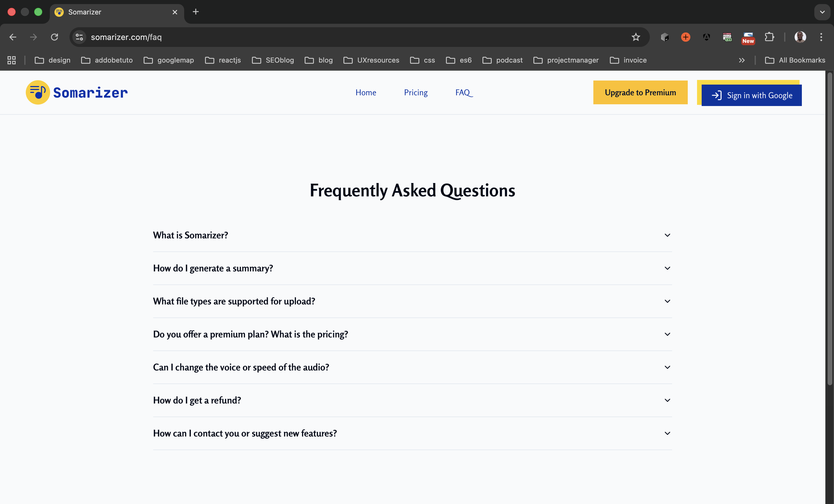Click Upgrade to Premium
Screen dimensions: 834x504
(x=640, y=92)
